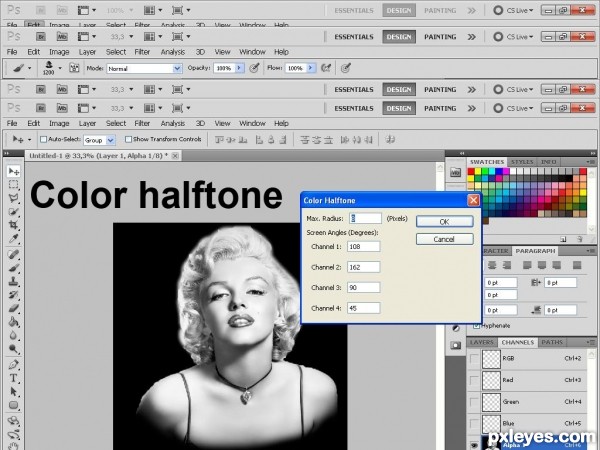Screen dimensions: 600x450
Task: Select the Lasso tool
Action: [x=14, y=198]
